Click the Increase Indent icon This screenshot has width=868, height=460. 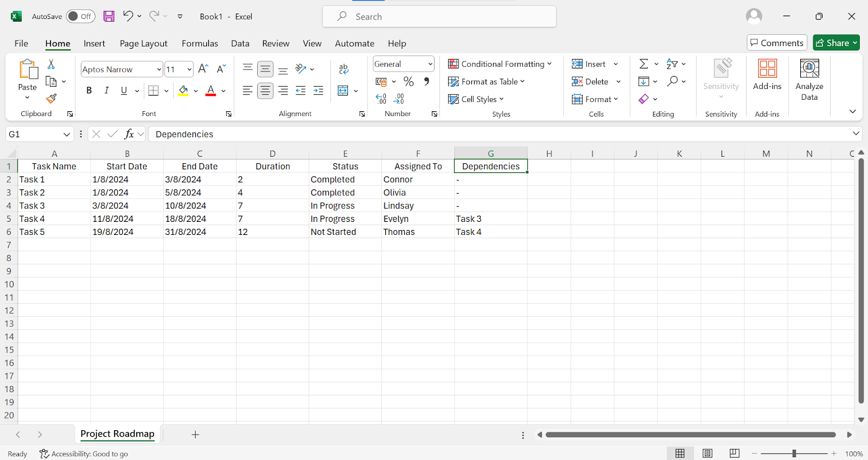(318, 91)
